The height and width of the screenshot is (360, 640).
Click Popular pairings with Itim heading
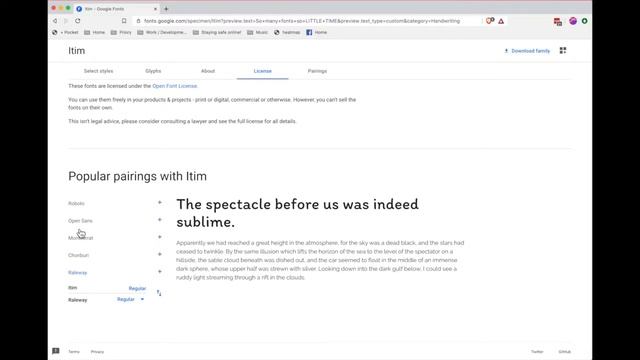tap(138, 176)
